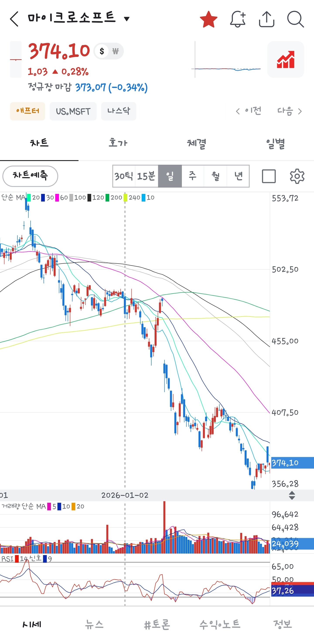Tap the share icon
This screenshot has width=314, height=644.
pyautogui.click(x=266, y=19)
